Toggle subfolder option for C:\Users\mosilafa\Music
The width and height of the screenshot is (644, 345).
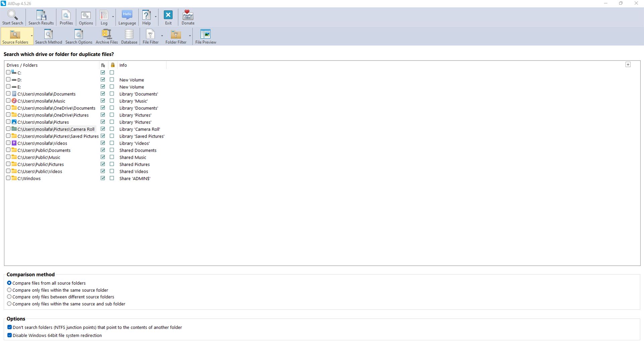pos(103,100)
